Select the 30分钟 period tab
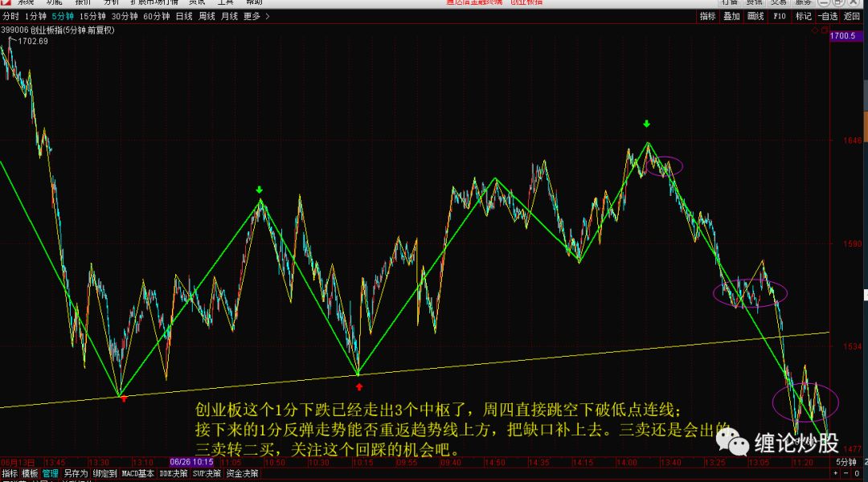The image size is (868, 482). point(125,17)
